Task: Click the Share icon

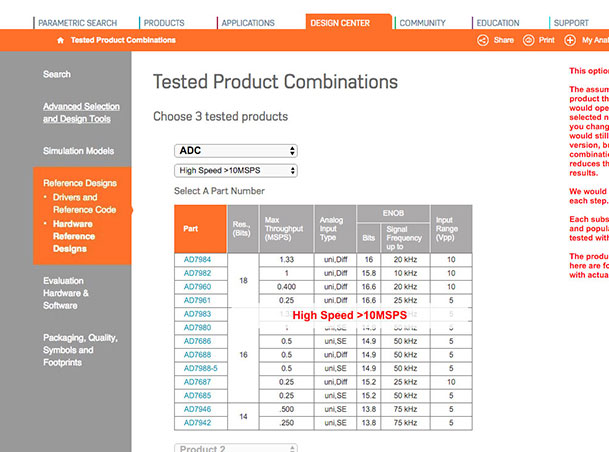Action: pos(483,40)
